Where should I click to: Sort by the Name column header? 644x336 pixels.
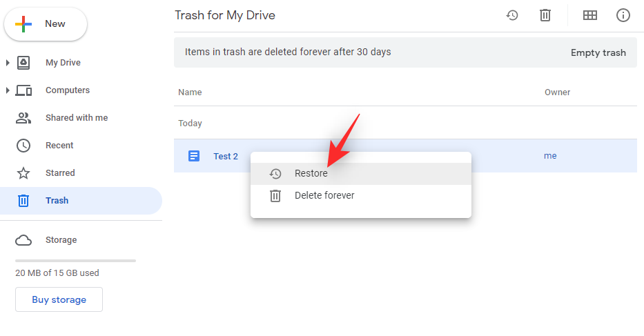click(190, 92)
